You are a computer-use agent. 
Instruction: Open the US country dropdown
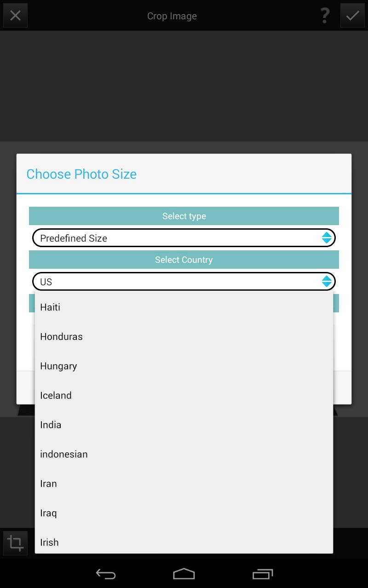pyautogui.click(x=184, y=282)
